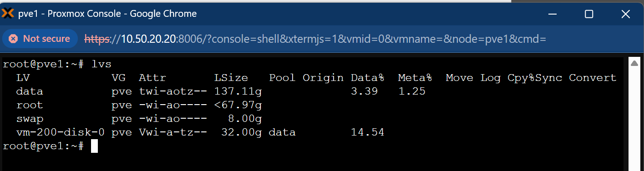The height and width of the screenshot is (171, 644).
Task: Click the LSize column header
Action: (x=231, y=78)
